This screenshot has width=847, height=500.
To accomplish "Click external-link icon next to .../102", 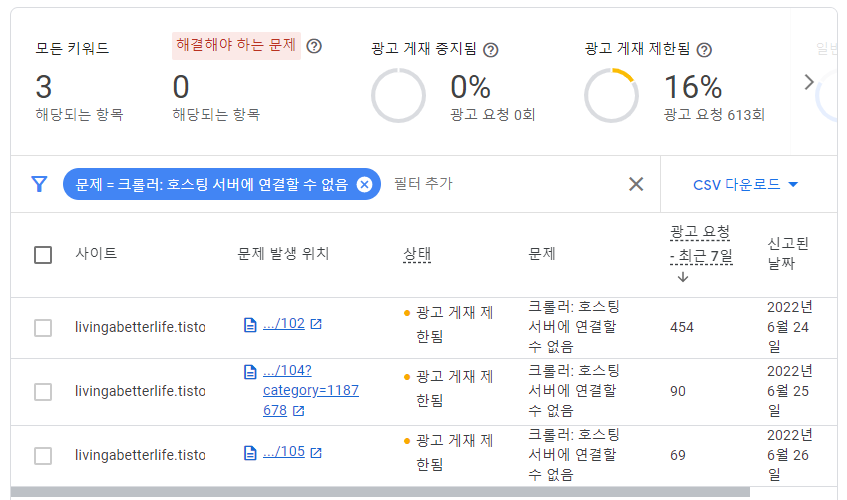I will (316, 324).
